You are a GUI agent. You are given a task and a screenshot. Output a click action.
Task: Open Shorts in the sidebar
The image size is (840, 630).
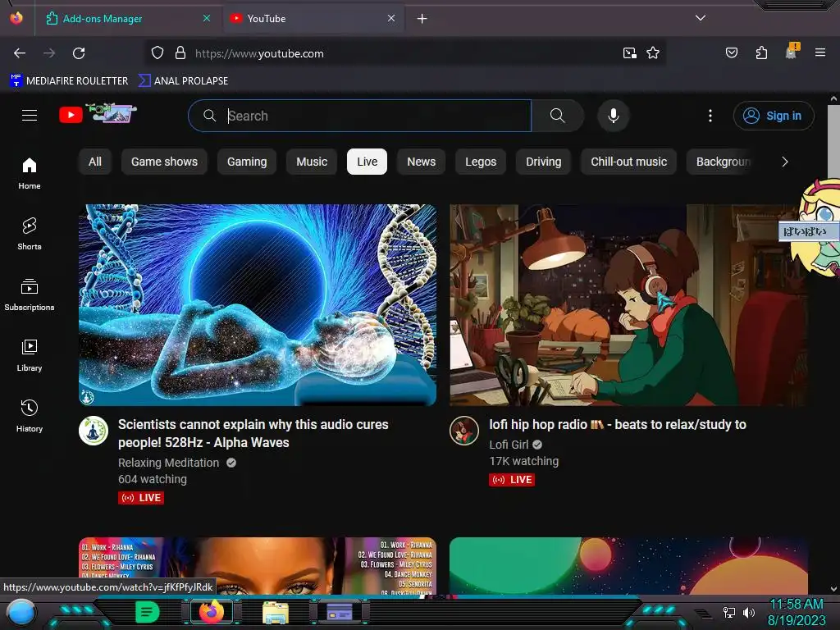coord(30,234)
